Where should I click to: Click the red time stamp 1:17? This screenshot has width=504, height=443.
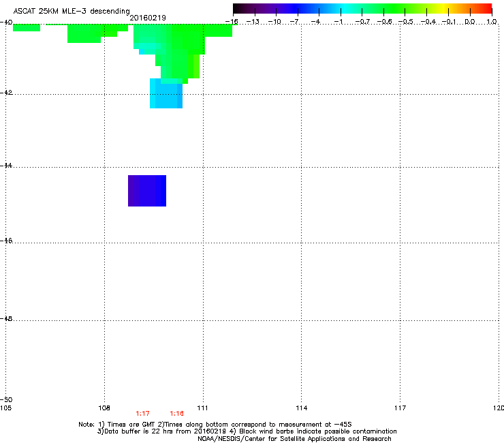[142, 414]
